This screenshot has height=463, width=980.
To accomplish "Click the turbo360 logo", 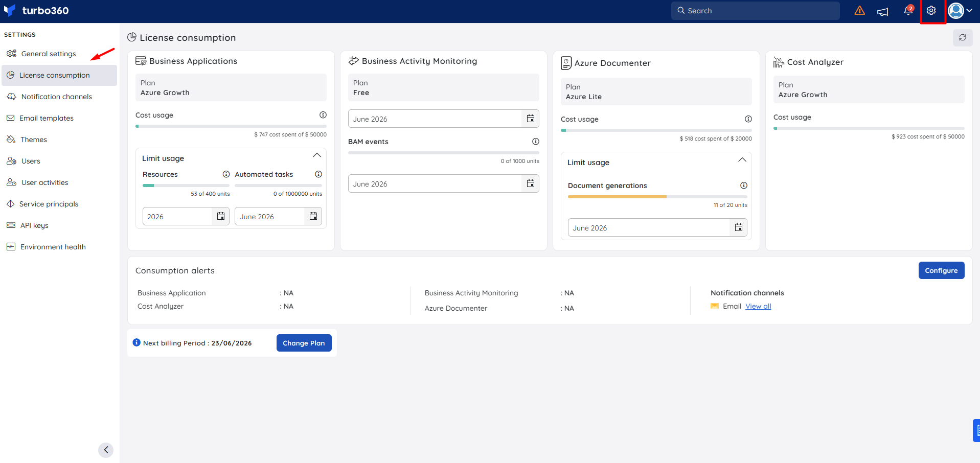I will click(36, 11).
